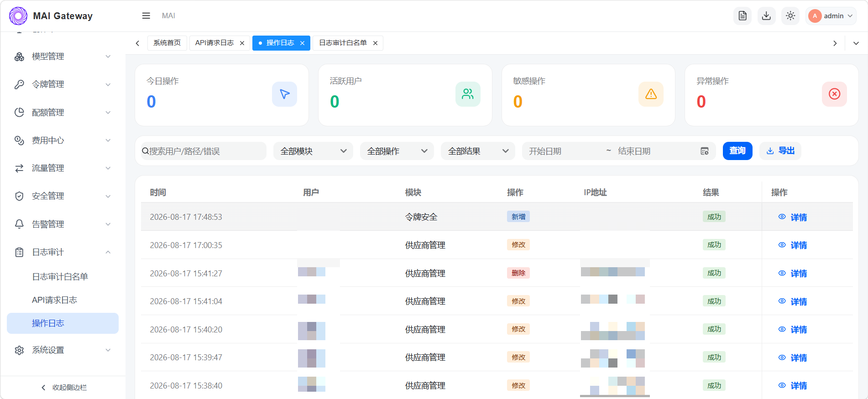
Task: Click the 2026-08-17 17:00:35 timestamp
Action: 186,245
